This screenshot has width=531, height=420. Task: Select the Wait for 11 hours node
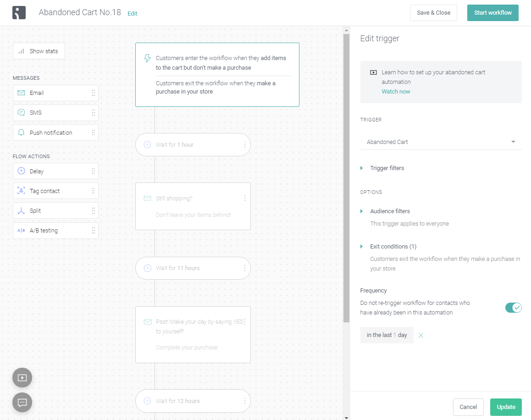193,268
